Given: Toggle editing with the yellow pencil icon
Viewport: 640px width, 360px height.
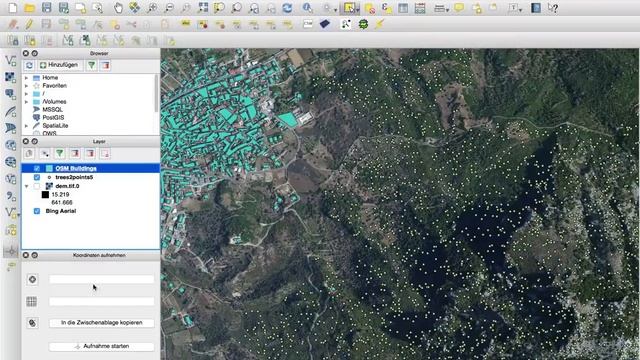Looking at the screenshot, I should coord(29,24).
